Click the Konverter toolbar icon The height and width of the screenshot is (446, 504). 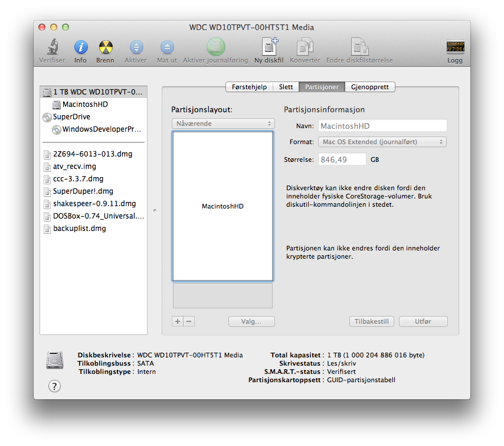(305, 47)
